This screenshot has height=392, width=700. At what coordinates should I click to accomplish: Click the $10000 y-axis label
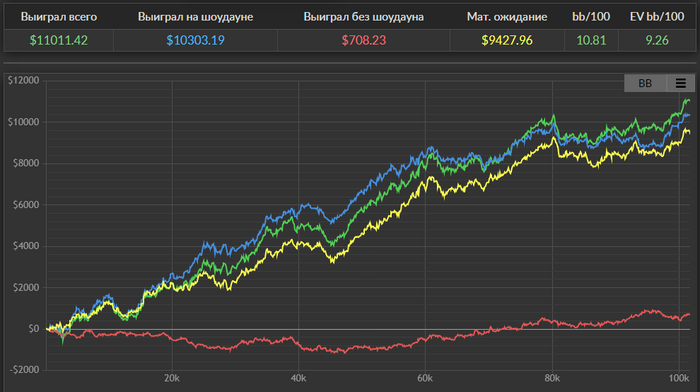click(23, 122)
